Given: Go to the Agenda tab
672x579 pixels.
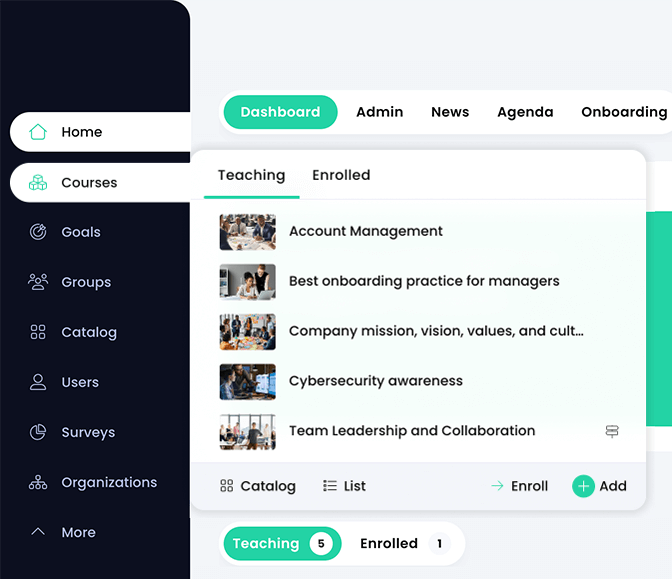Looking at the screenshot, I should [x=525, y=112].
